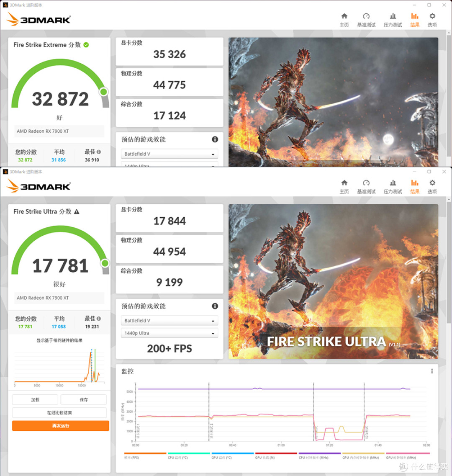The image size is (452, 476).
Task: Toggle GPU 内存时钟频率 (MHz) legend item
Action: 363,455
